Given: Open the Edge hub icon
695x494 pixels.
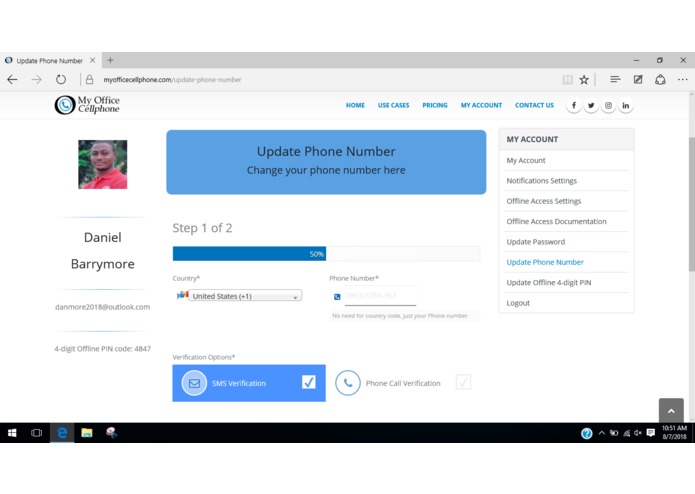Looking at the screenshot, I should pos(615,79).
